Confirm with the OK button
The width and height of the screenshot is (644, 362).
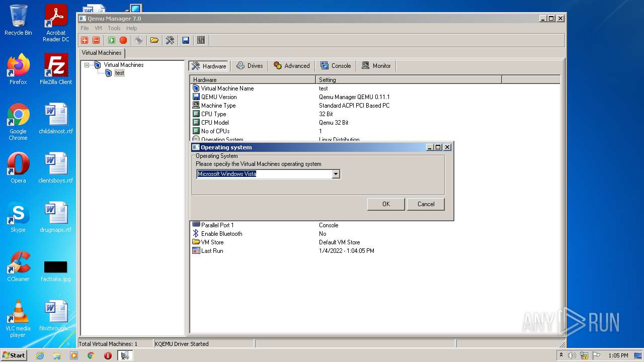[x=386, y=204]
